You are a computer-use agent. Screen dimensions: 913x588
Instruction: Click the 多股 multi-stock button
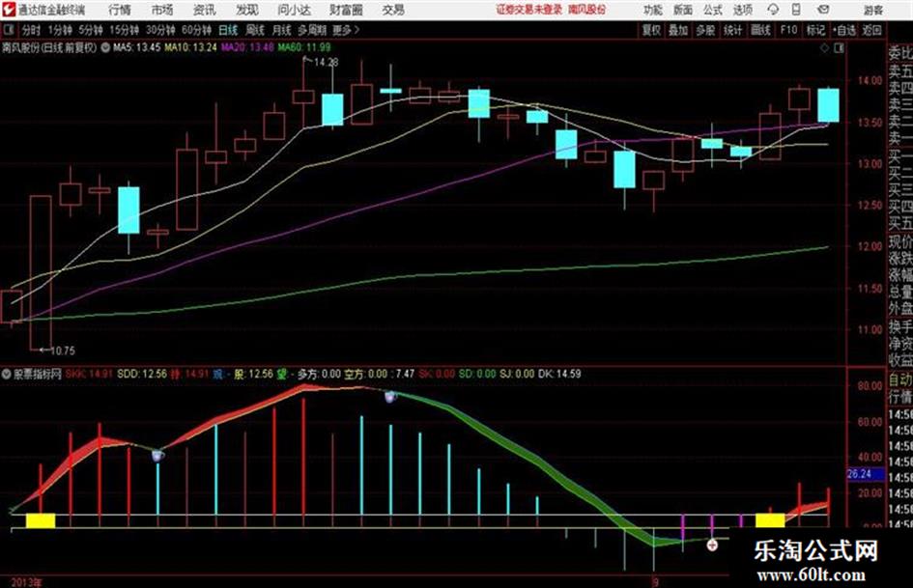click(x=705, y=30)
